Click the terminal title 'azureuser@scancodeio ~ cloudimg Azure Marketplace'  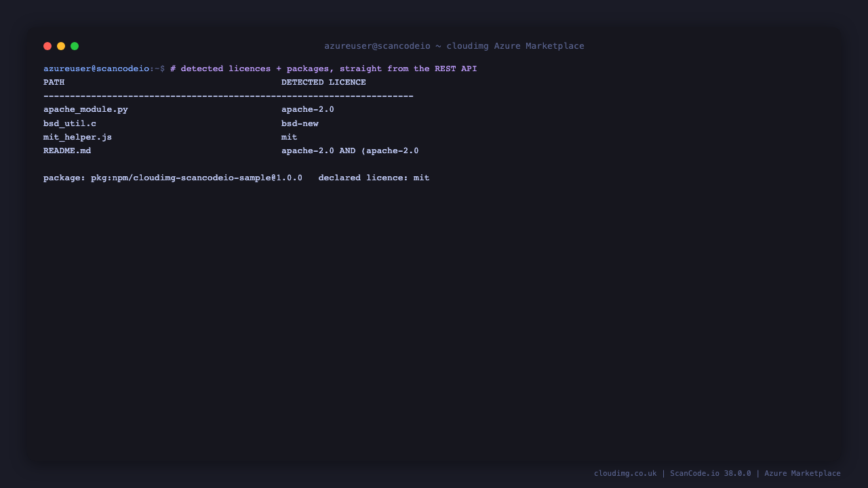point(454,46)
